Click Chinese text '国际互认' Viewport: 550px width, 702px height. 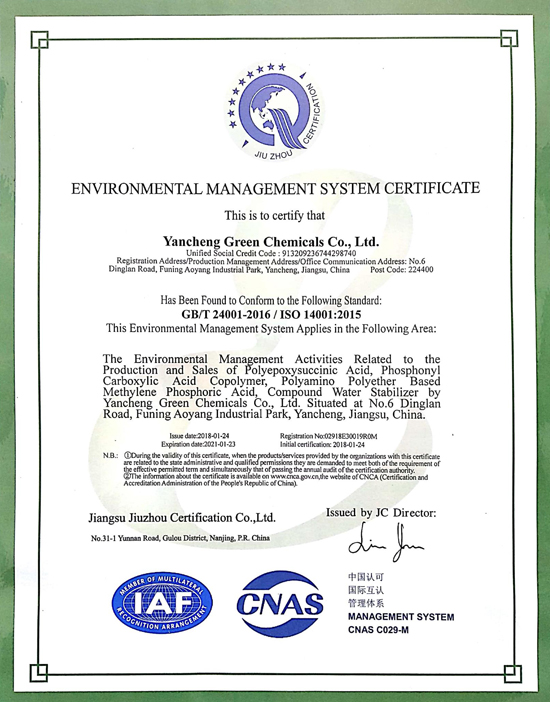[x=366, y=590]
